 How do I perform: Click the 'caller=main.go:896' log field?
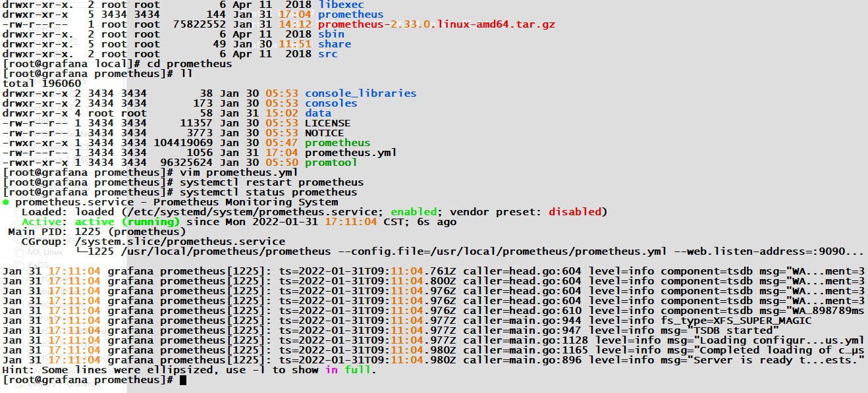pyautogui.click(x=522, y=360)
